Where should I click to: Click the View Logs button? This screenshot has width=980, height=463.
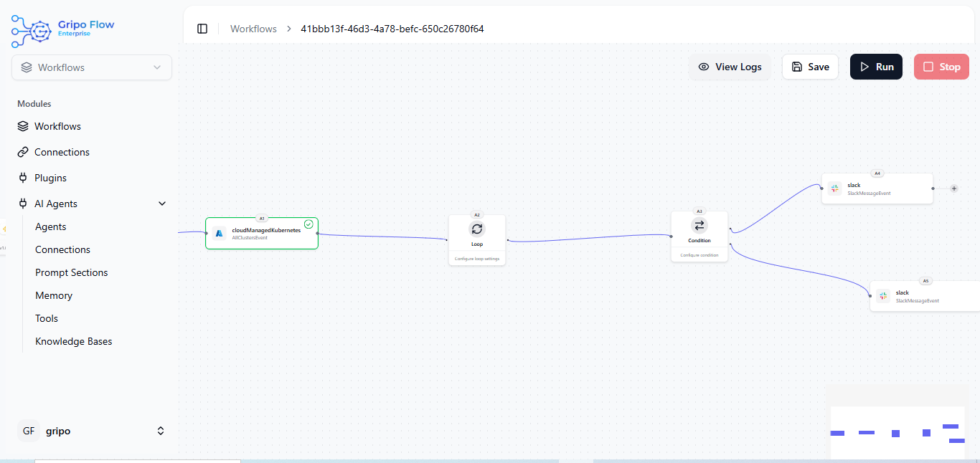pos(730,67)
